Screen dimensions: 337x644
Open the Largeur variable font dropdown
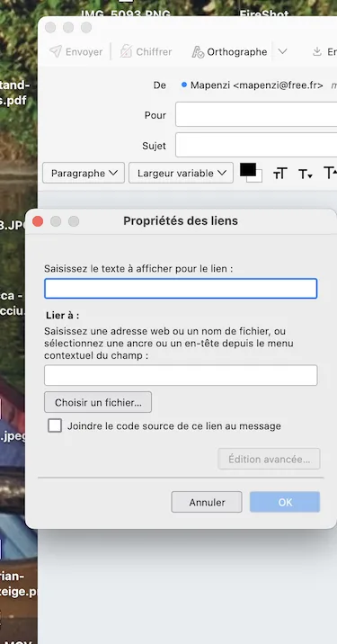pyautogui.click(x=181, y=174)
